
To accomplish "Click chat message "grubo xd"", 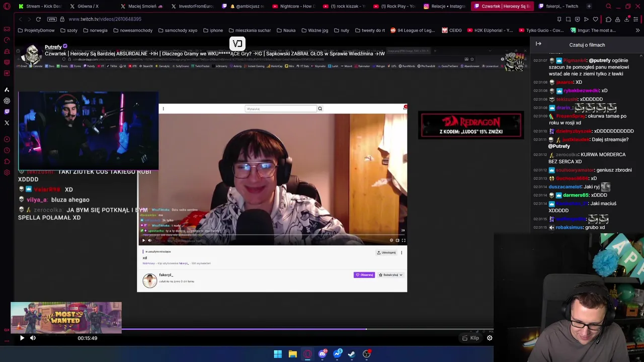I will pyautogui.click(x=595, y=227).
